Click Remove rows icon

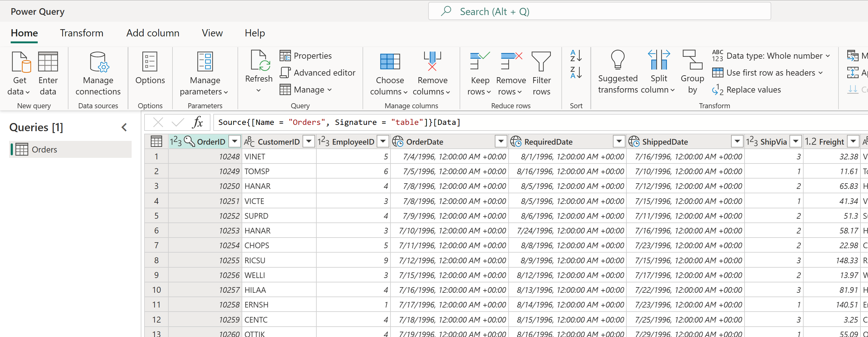(x=511, y=61)
